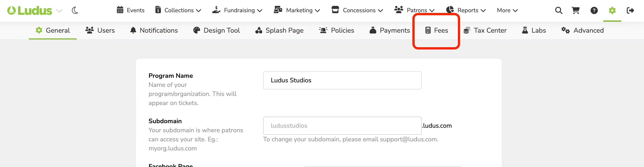Screen dimensions: 644x167
Task: Click the Policies siren icon
Action: [x=323, y=30]
